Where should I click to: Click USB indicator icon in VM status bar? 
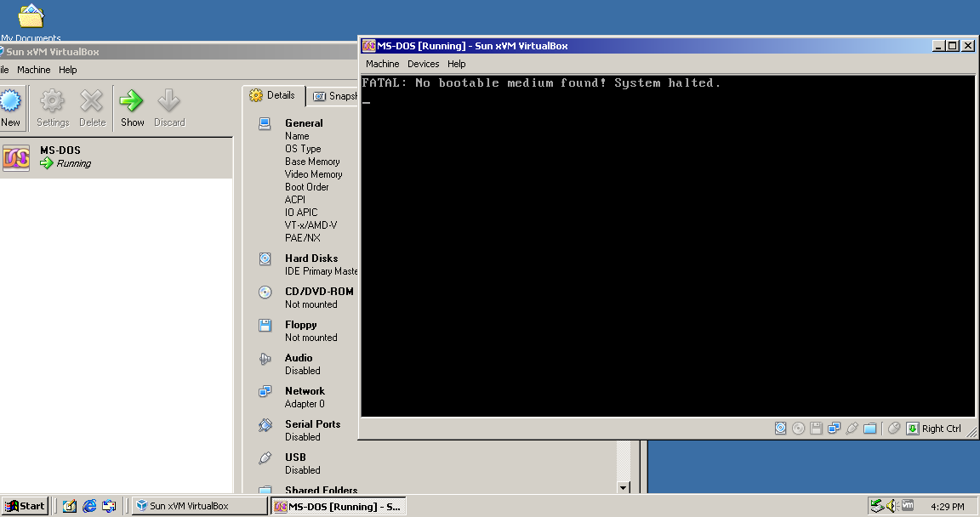pos(852,429)
